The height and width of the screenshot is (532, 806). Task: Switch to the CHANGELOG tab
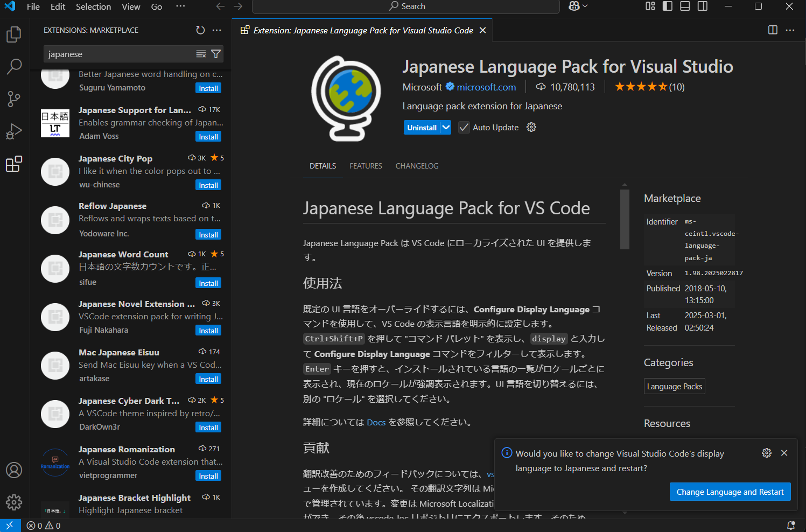[x=417, y=166]
